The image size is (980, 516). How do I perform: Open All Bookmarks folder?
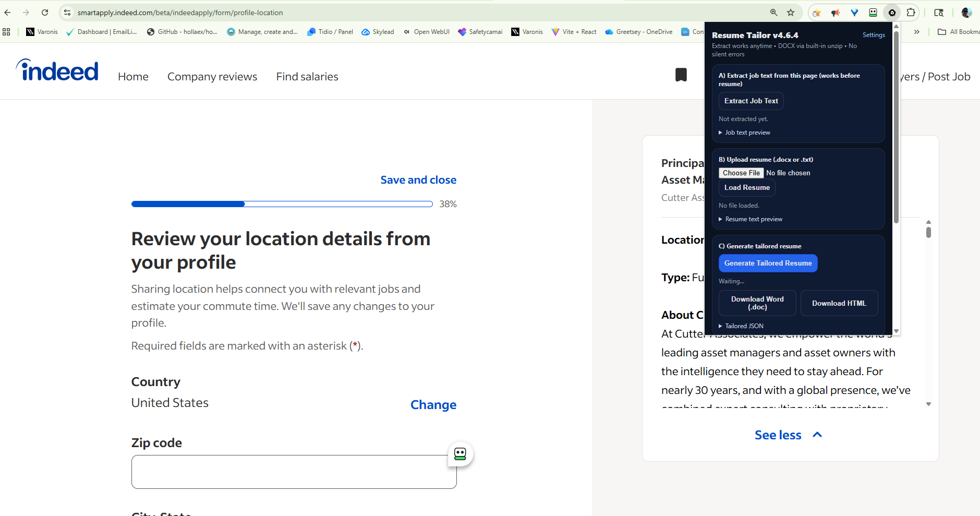click(959, 32)
